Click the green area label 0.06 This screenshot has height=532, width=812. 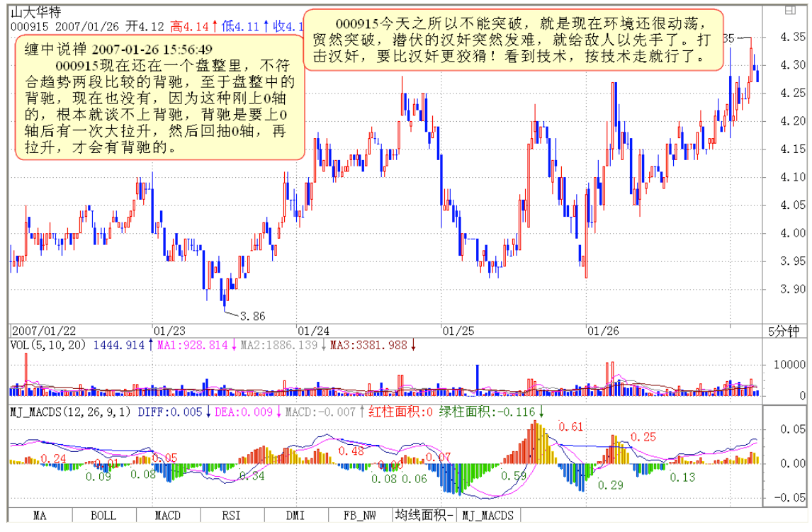coord(415,479)
